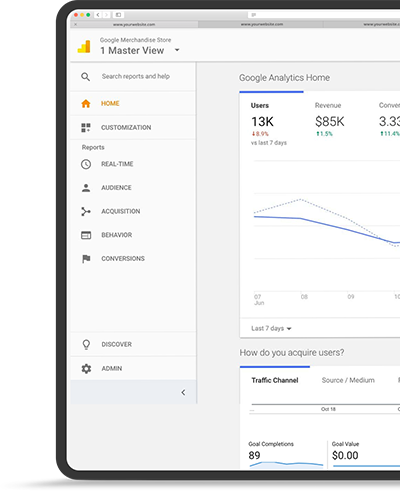The height and width of the screenshot is (491, 400).
Task: Click the How do you acquire users heading
Action: coord(292,353)
